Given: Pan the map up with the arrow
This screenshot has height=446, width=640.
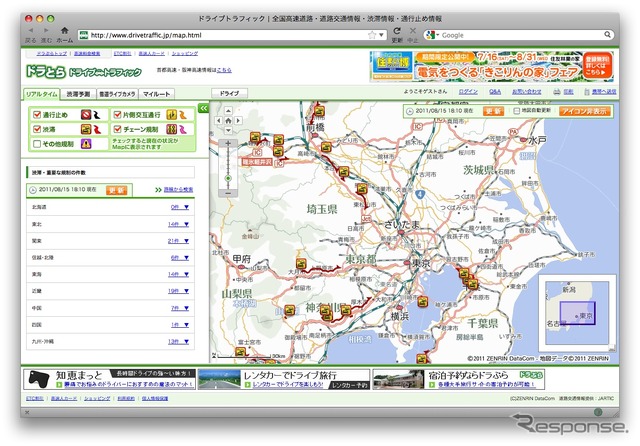Looking at the screenshot, I should click(228, 111).
